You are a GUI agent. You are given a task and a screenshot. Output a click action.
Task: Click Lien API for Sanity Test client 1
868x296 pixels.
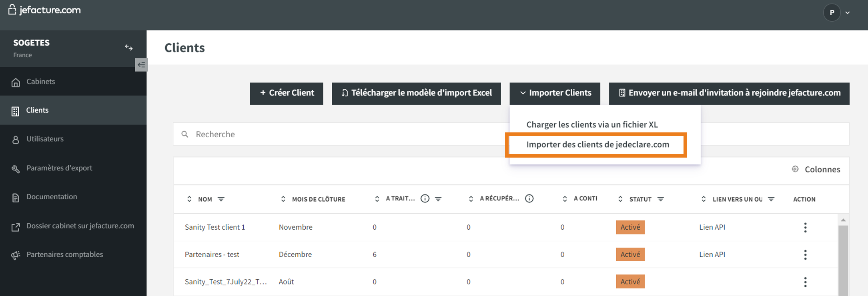(712, 227)
